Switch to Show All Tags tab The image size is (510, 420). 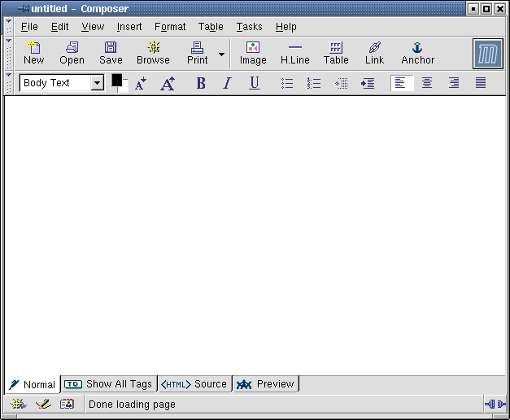point(109,384)
